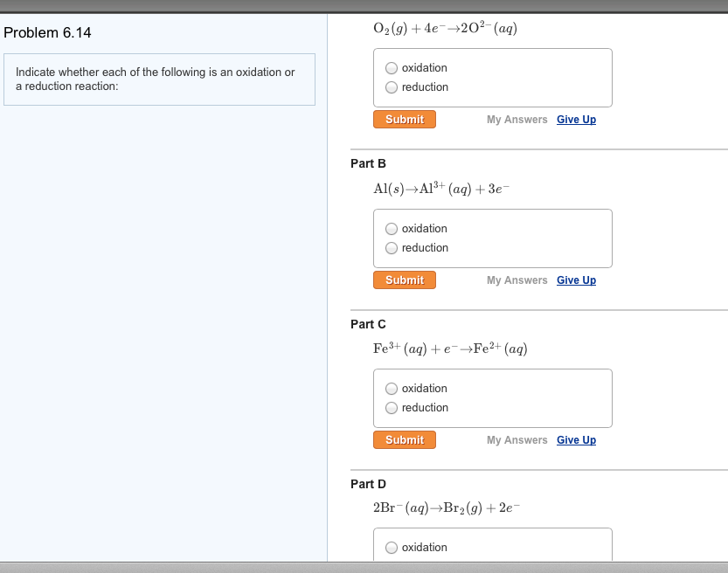Viewport: 728px width, 573px height.
Task: Click the Part B section heading
Action: click(x=368, y=163)
